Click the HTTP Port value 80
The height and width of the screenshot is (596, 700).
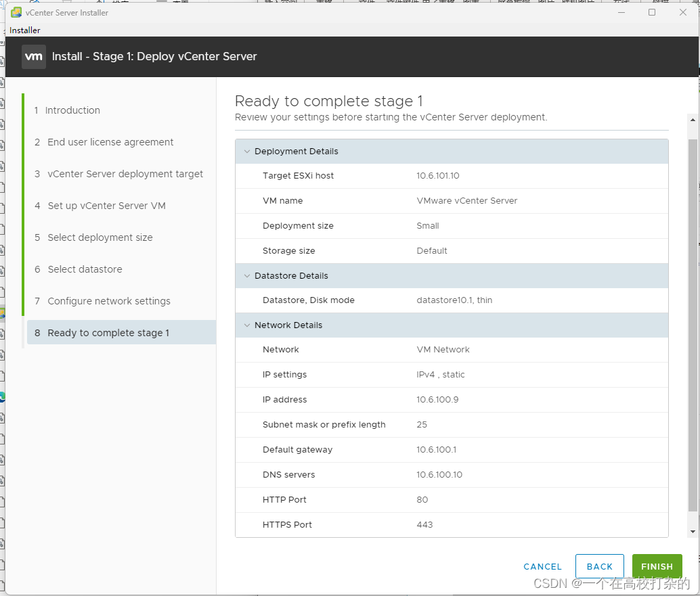click(x=422, y=500)
